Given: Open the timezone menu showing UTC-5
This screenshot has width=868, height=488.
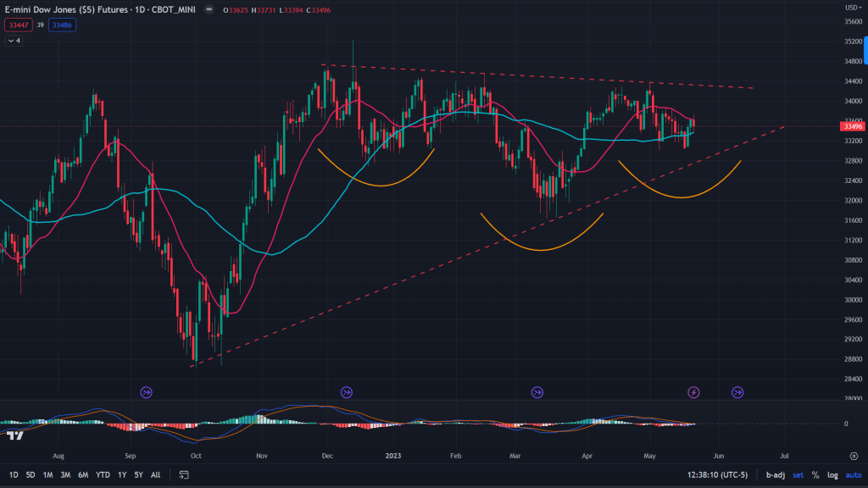Looking at the screenshot, I should coord(718,475).
